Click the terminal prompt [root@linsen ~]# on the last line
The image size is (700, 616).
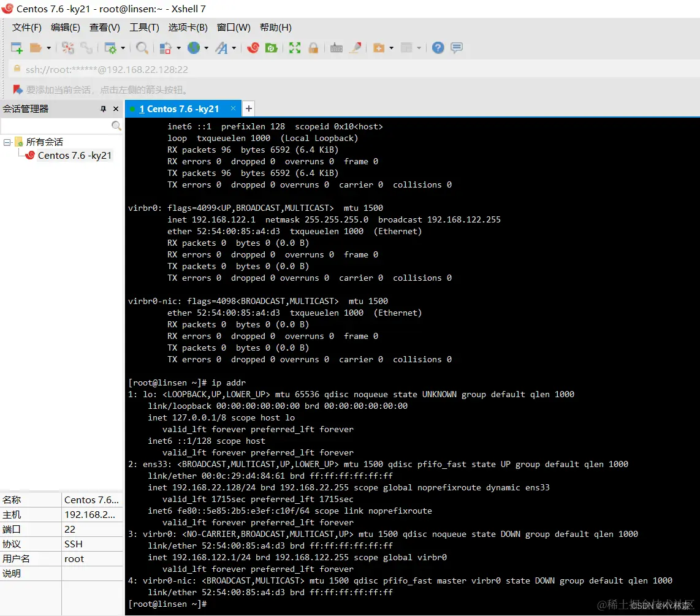coord(167,604)
